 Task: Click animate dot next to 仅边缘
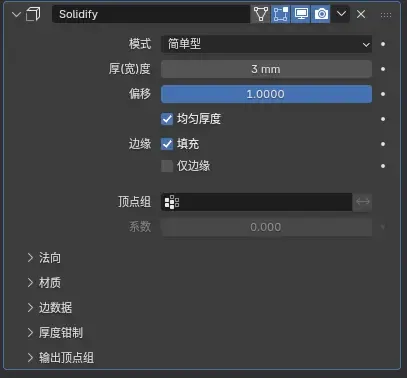383,166
